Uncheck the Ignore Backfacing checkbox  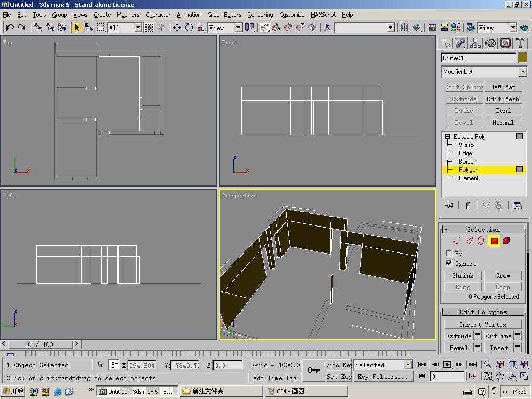point(449,263)
